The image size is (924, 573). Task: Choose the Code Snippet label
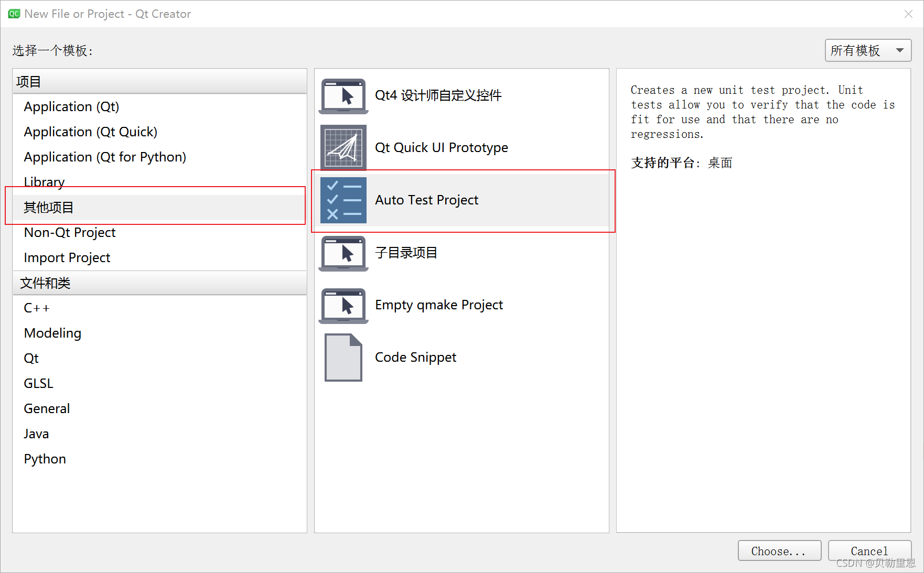[x=416, y=358]
